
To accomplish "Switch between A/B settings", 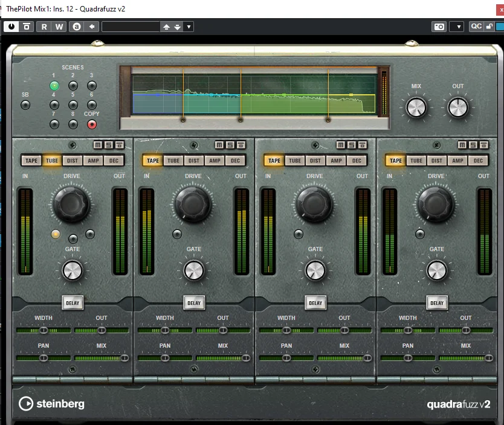I will [x=77, y=27].
